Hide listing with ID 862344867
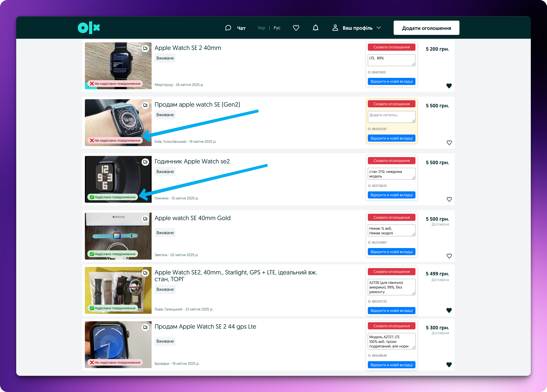The image size is (547, 392). [391, 217]
